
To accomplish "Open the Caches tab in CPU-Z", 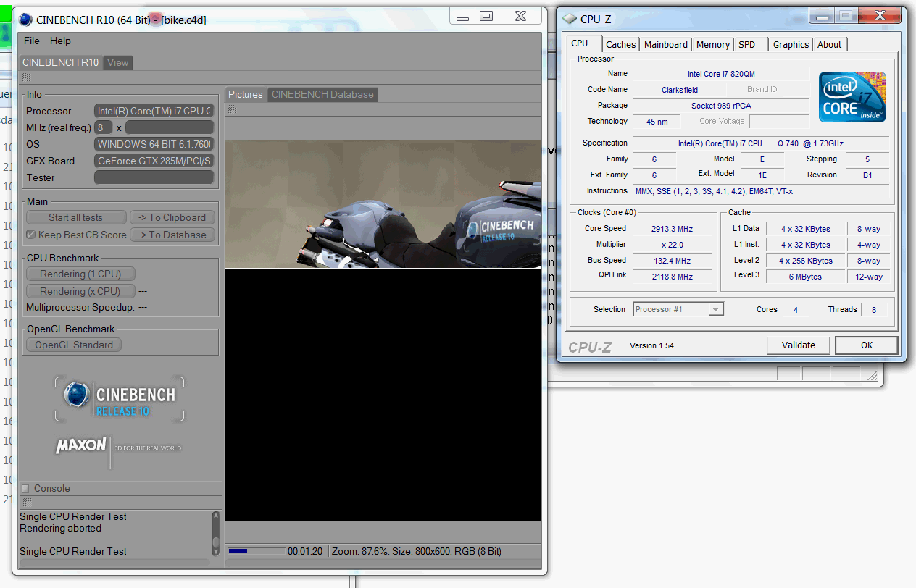I will pos(621,44).
